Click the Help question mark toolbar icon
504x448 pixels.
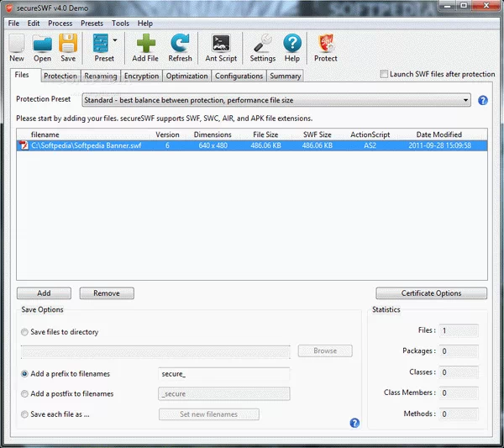coord(292,44)
